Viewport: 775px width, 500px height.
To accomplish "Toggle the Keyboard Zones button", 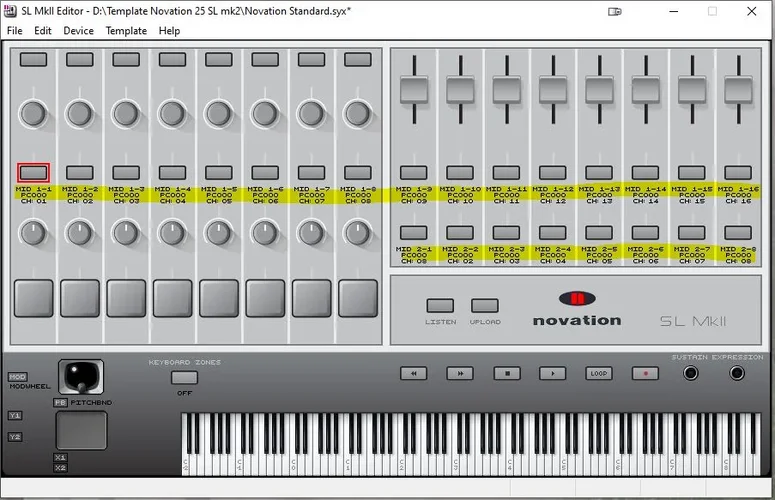I will [x=184, y=377].
